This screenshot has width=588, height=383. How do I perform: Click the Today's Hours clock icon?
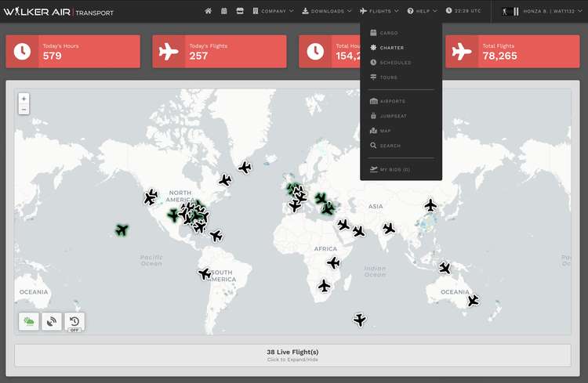pos(22,52)
